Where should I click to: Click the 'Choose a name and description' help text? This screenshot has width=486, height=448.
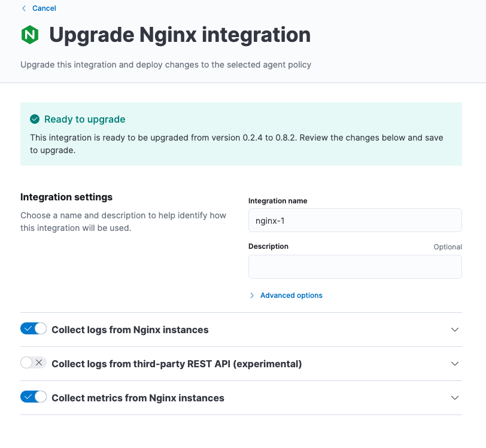point(123,221)
